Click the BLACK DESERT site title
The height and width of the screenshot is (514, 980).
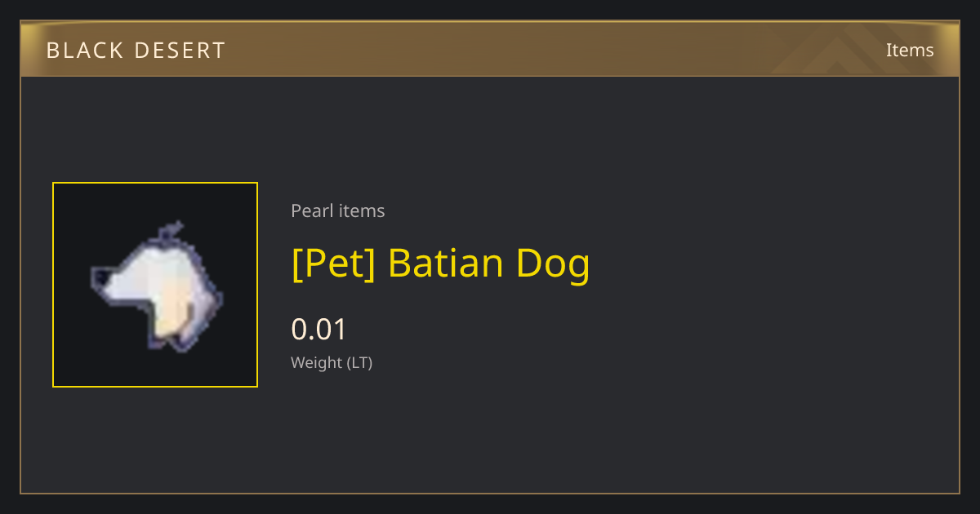[x=136, y=51]
